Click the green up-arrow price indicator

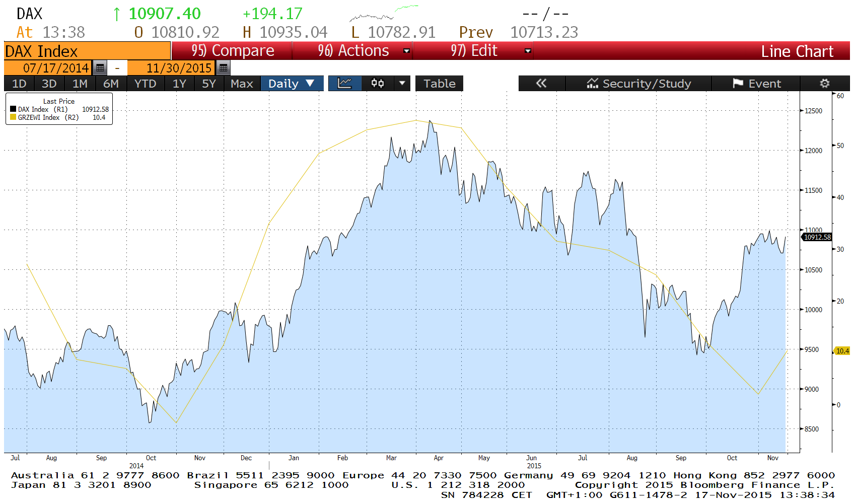click(117, 14)
